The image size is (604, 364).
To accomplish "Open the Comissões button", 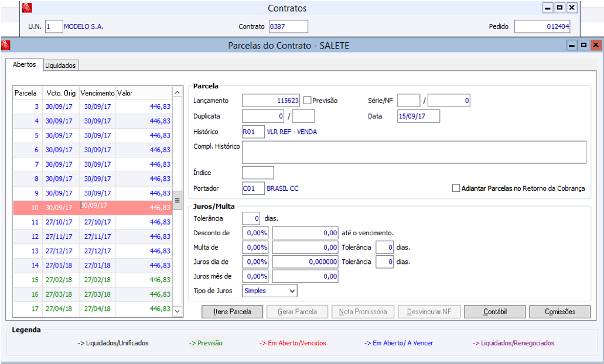I will tap(559, 312).
